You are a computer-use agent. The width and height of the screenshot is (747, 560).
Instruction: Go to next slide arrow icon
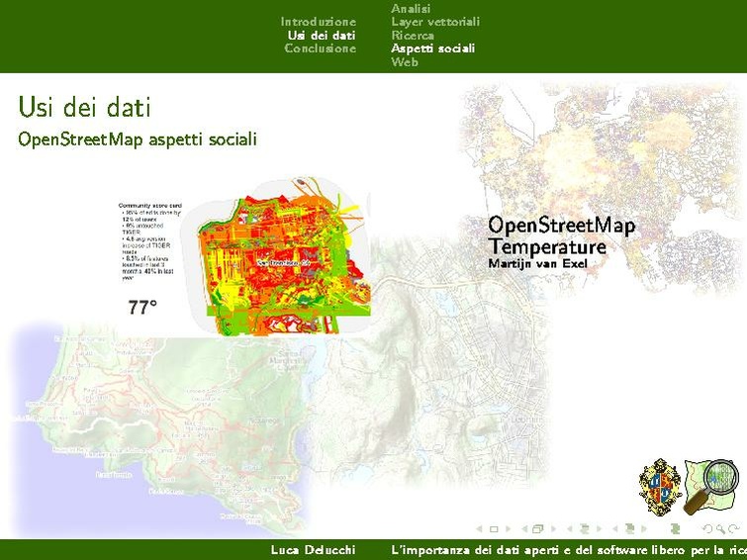[x=508, y=528]
